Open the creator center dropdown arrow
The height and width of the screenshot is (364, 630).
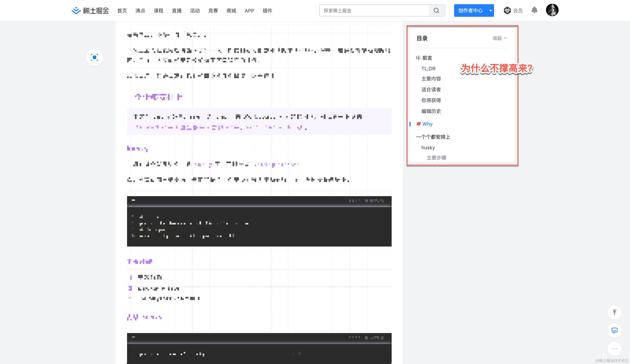[x=490, y=10]
